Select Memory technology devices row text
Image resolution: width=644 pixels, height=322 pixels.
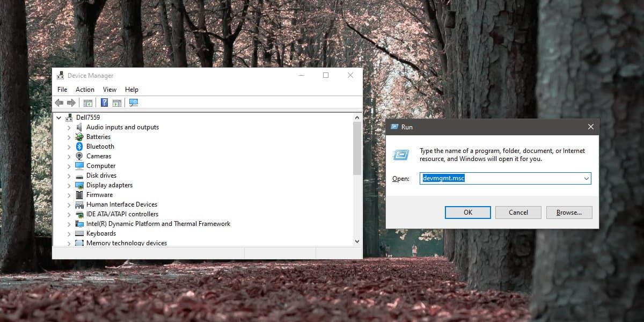(127, 243)
